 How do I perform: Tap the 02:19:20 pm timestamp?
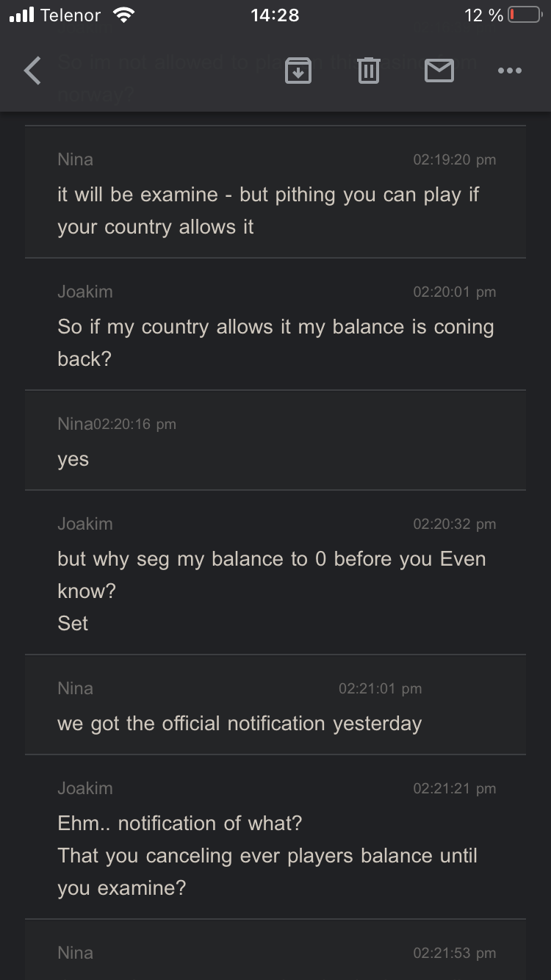(454, 159)
